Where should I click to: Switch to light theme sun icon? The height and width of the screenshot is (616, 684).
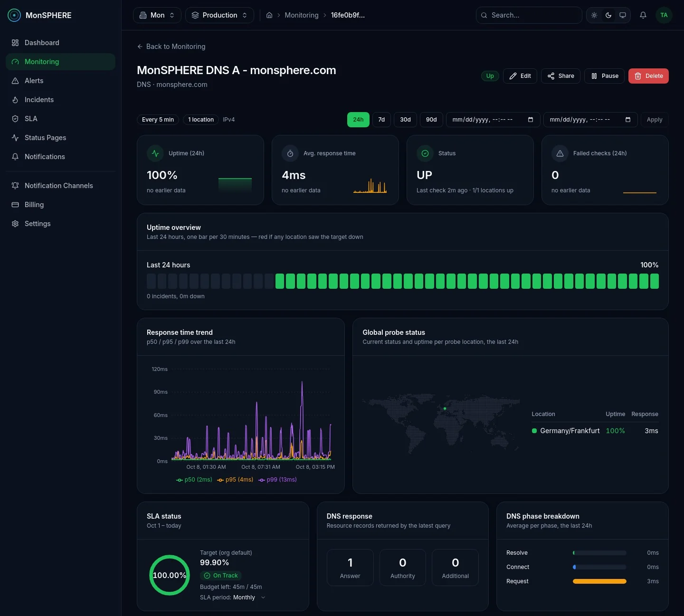pos(594,15)
